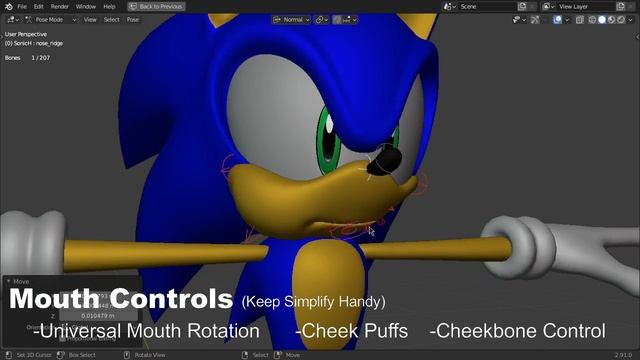Select wireframe viewport shading
This screenshot has height=360, width=640.
592,20
